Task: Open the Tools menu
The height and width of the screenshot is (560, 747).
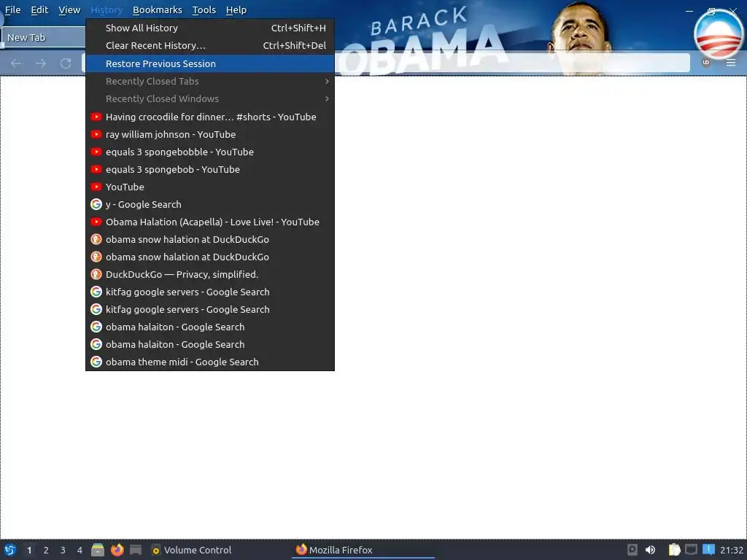Action: pyautogui.click(x=204, y=10)
